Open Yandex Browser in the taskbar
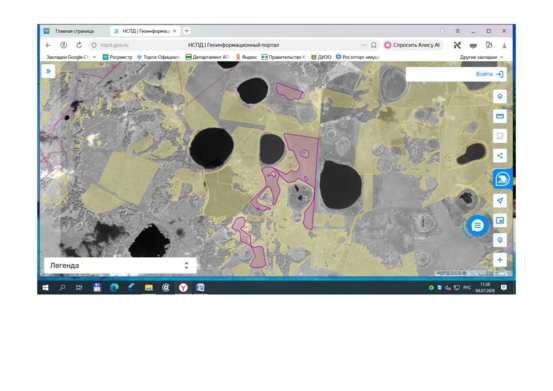 [183, 288]
